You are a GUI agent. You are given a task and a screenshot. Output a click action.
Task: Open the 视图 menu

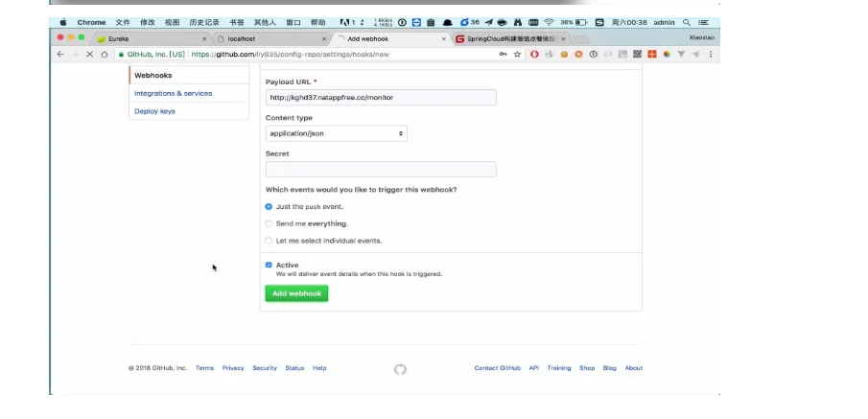172,23
